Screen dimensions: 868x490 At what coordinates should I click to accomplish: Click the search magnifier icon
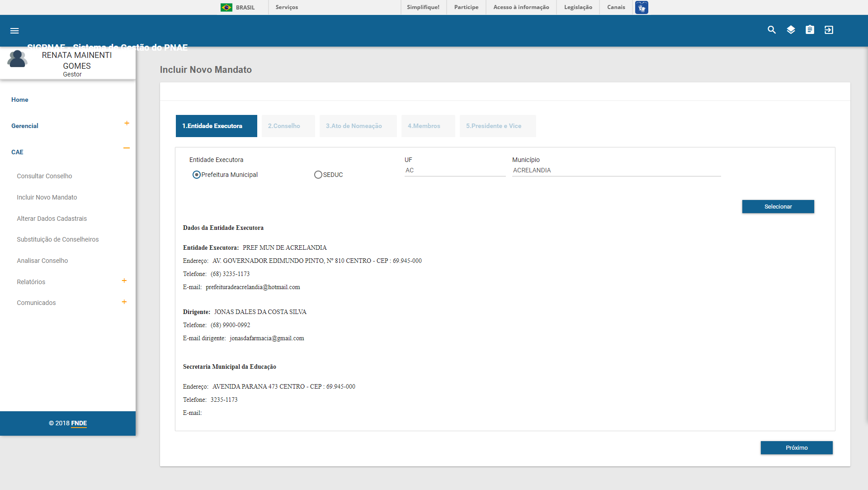click(772, 30)
